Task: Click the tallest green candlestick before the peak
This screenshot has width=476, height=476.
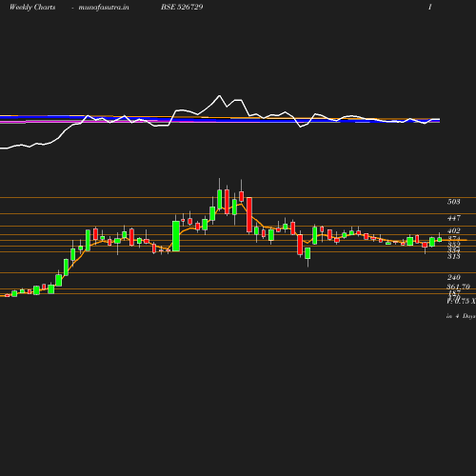Action: pos(176,236)
